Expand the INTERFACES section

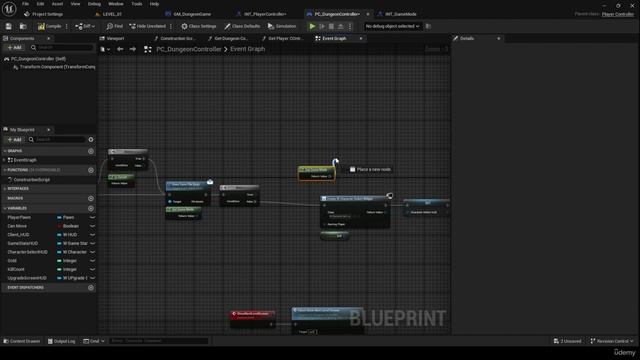5,189
